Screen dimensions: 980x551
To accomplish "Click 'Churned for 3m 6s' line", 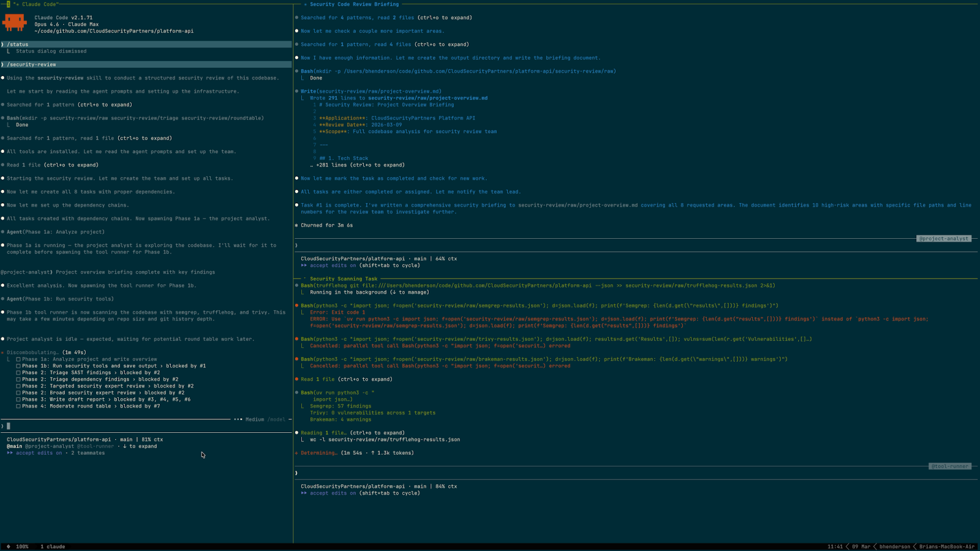I will pyautogui.click(x=326, y=225).
